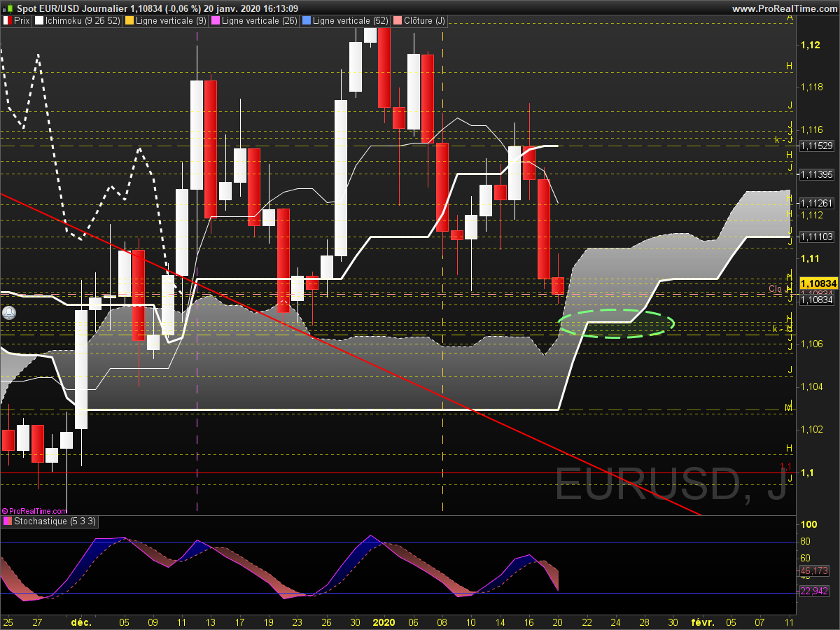Viewport: 840px width, 630px height.
Task: Click the 1,104 price axis value
Action: point(812,386)
